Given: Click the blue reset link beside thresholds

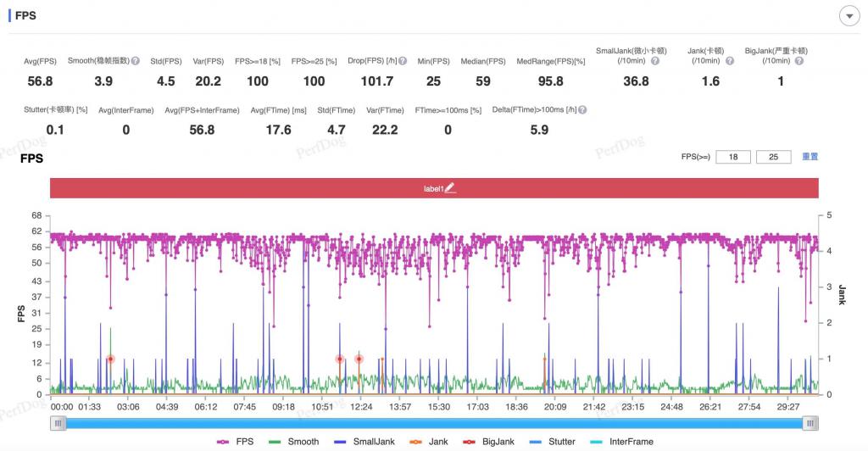Looking at the screenshot, I should [810, 157].
